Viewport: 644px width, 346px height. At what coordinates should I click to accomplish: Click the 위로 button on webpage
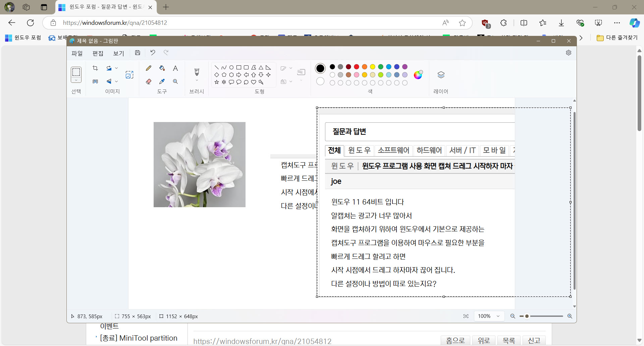[484, 340]
